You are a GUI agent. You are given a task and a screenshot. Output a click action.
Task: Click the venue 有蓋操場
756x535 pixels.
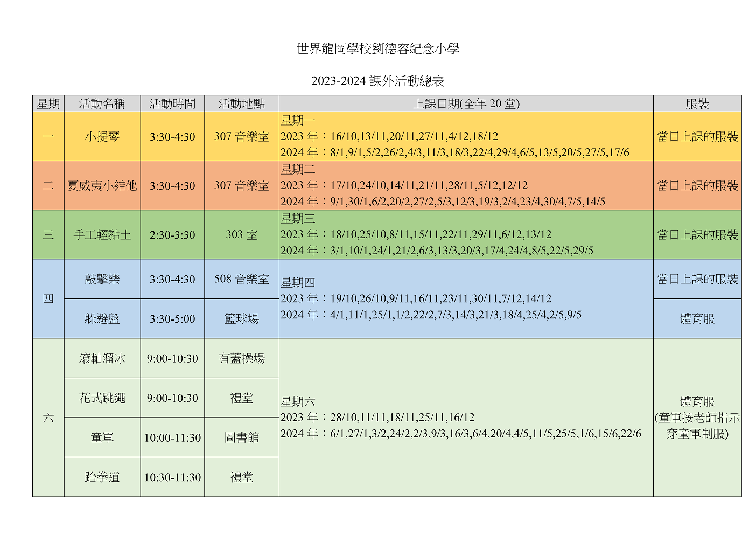242,358
